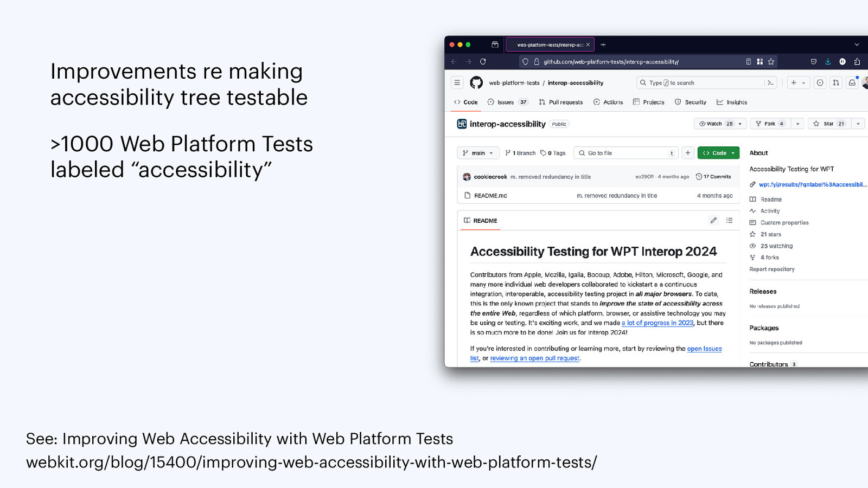Open Firefox tab manager icon left of tab
Screen dimensions: 868x488
tap(495, 44)
